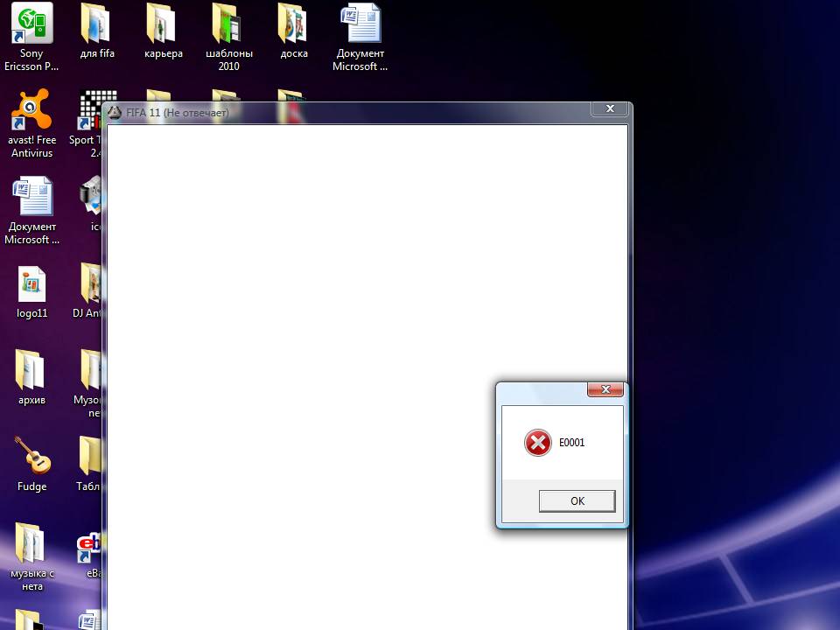The height and width of the screenshot is (630, 840).
Task: Open the partially hidden eBay shortcut
Action: [89, 555]
